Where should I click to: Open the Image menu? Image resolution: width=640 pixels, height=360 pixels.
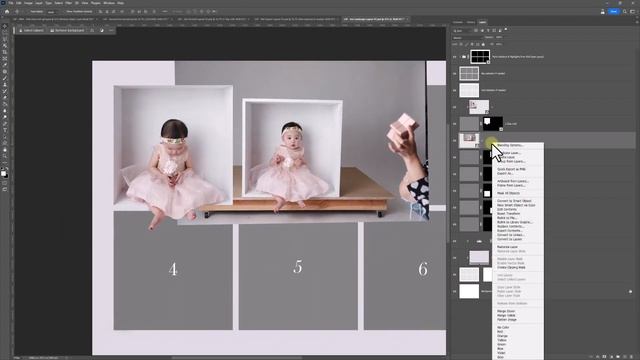click(x=28, y=3)
